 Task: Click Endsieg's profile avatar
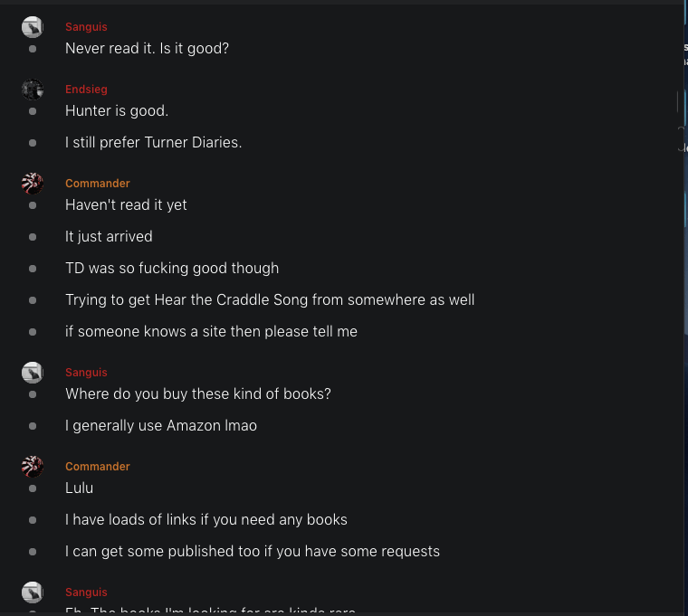point(33,90)
